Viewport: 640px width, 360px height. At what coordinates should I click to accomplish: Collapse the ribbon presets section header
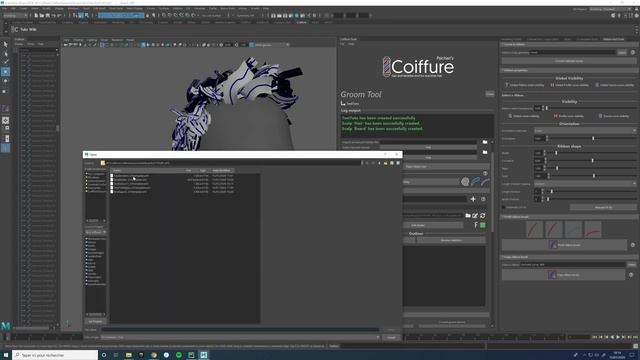[x=569, y=217]
